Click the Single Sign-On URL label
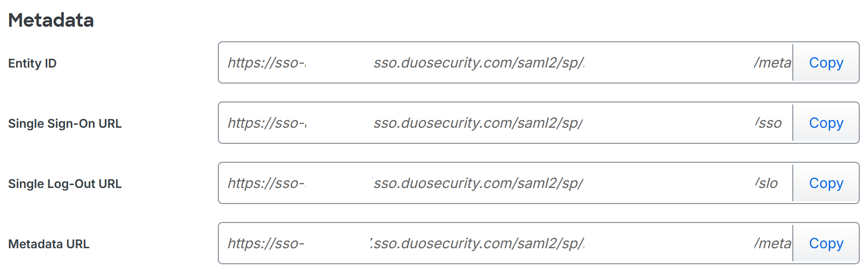868x273 pixels. 65,123
